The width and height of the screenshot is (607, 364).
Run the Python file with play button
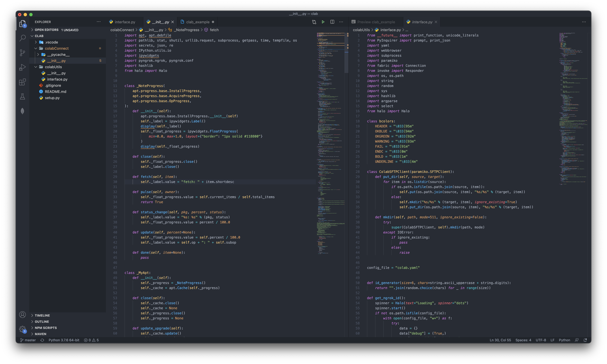pos(323,22)
